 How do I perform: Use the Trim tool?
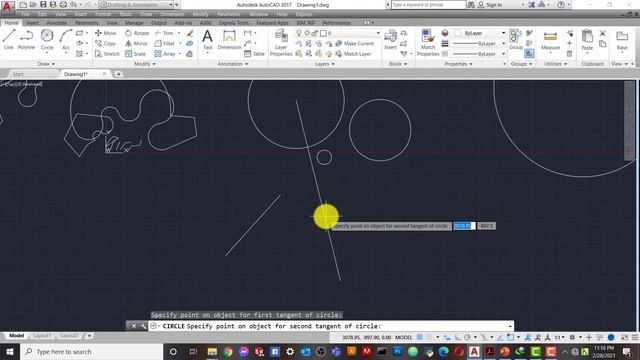[x=164, y=33]
